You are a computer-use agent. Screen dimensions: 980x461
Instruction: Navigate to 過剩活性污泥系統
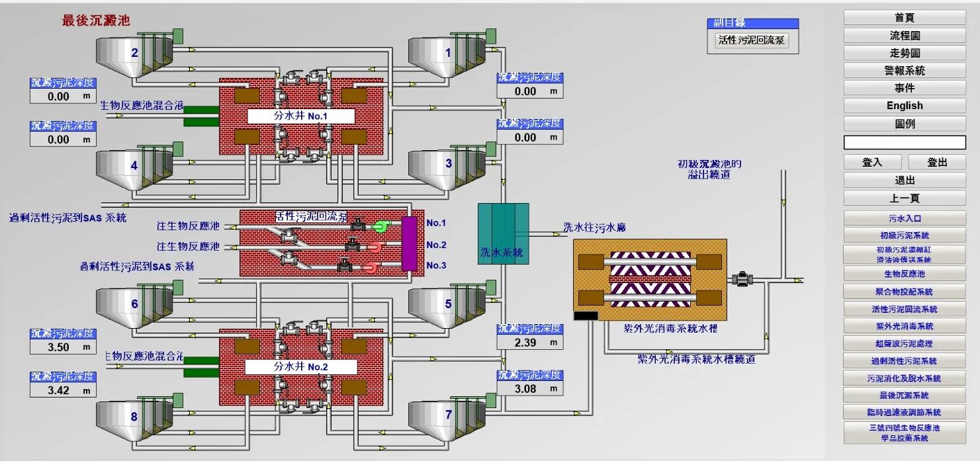click(x=905, y=361)
